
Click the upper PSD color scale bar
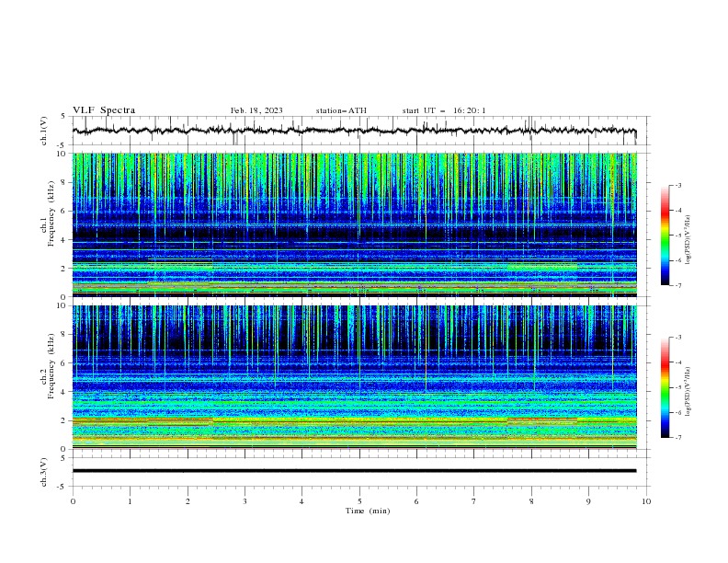pyautogui.click(x=665, y=236)
